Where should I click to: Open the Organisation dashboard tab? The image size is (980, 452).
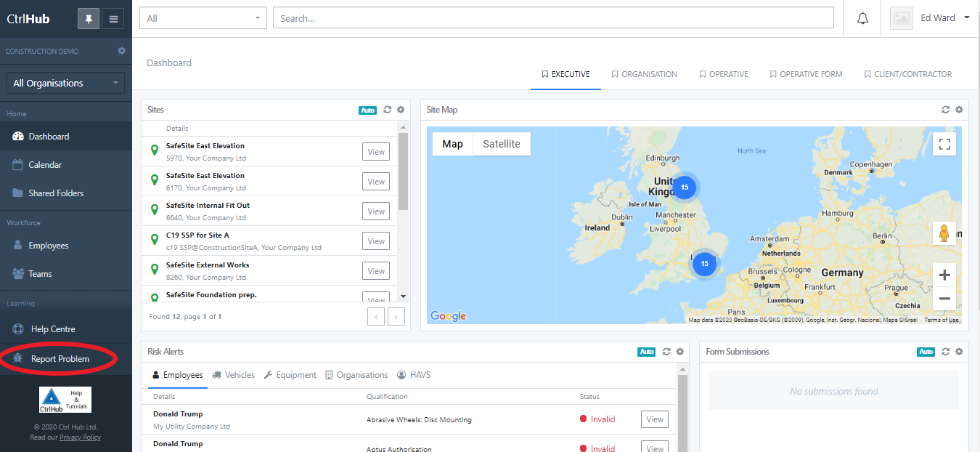644,74
